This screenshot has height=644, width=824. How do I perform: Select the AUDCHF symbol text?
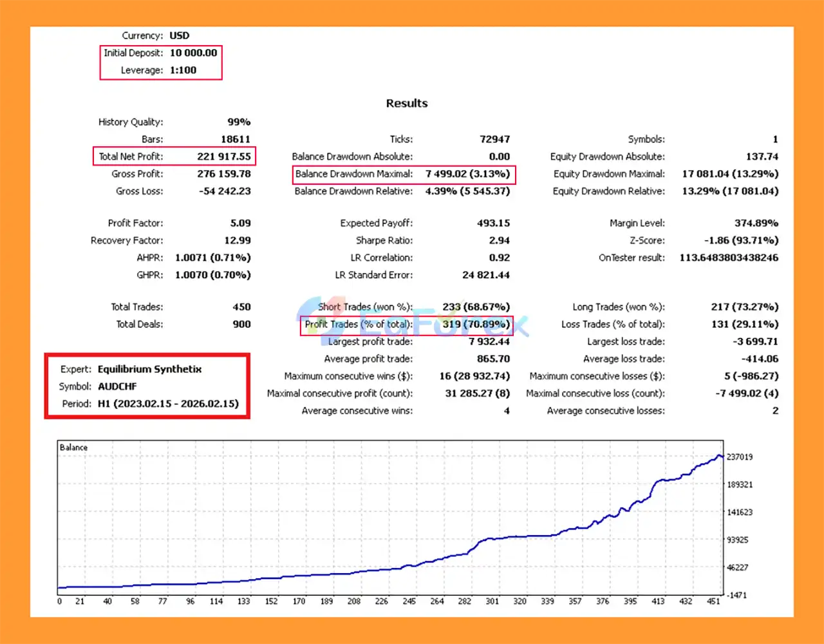pyautogui.click(x=117, y=386)
